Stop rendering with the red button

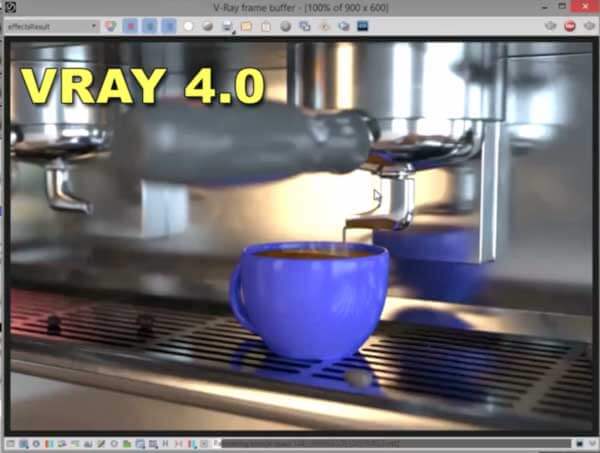[570, 26]
